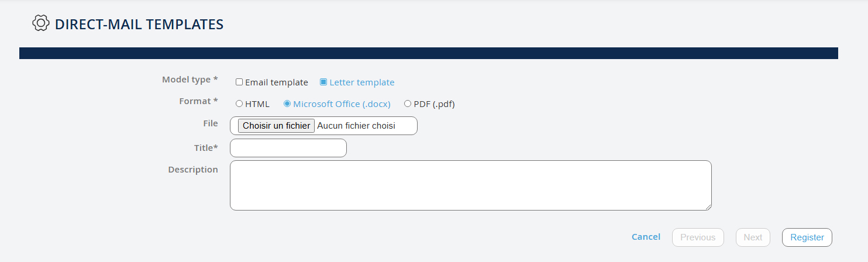The height and width of the screenshot is (262, 868).
Task: Click the 'Aucun fichier choisi' file status text
Action: tap(356, 126)
